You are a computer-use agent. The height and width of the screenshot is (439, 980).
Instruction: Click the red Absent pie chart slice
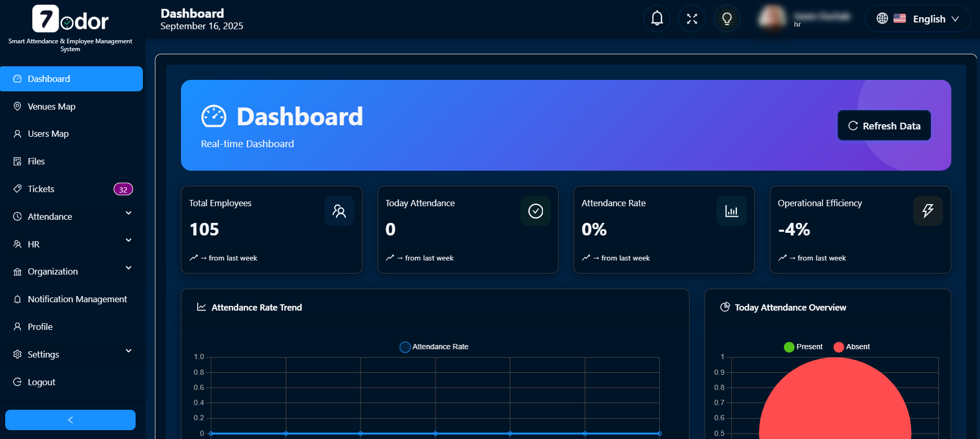pyautogui.click(x=834, y=407)
